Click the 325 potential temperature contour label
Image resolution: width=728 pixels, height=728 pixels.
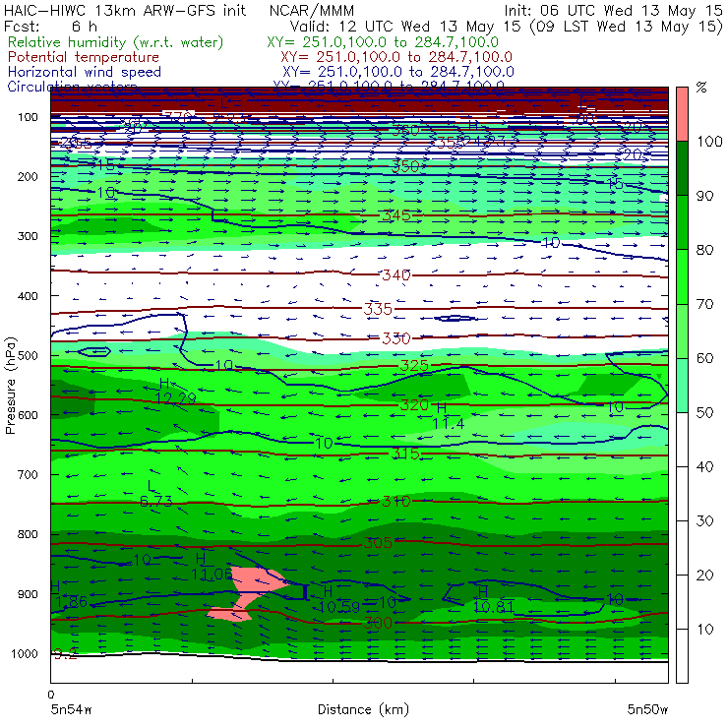point(414,366)
